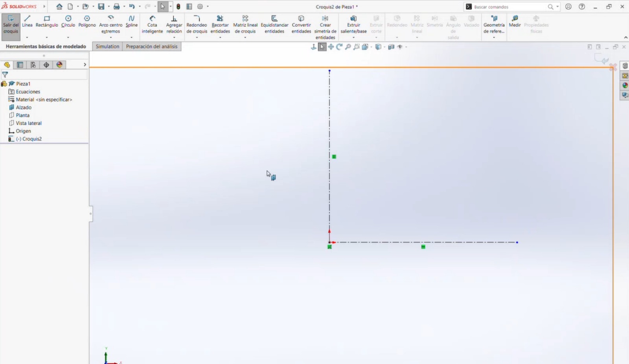Collapse the command manager via chevron
629x364 pixels.
pyautogui.click(x=626, y=38)
